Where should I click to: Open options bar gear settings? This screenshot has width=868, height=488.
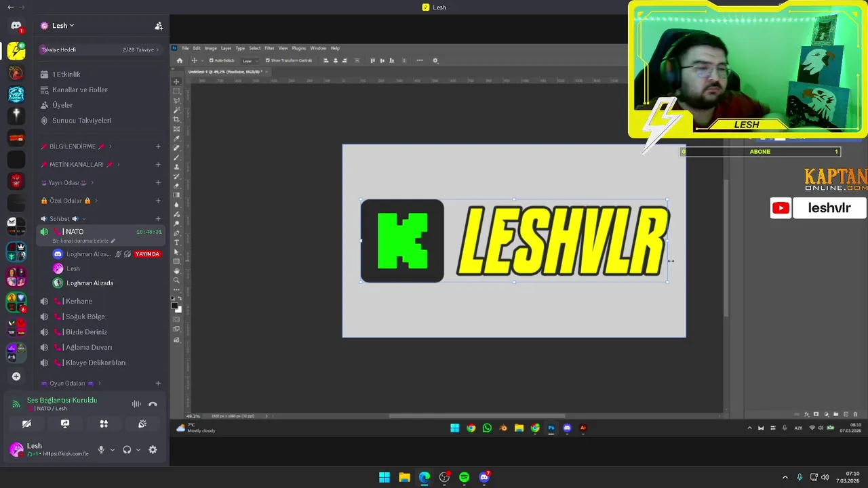435,60
